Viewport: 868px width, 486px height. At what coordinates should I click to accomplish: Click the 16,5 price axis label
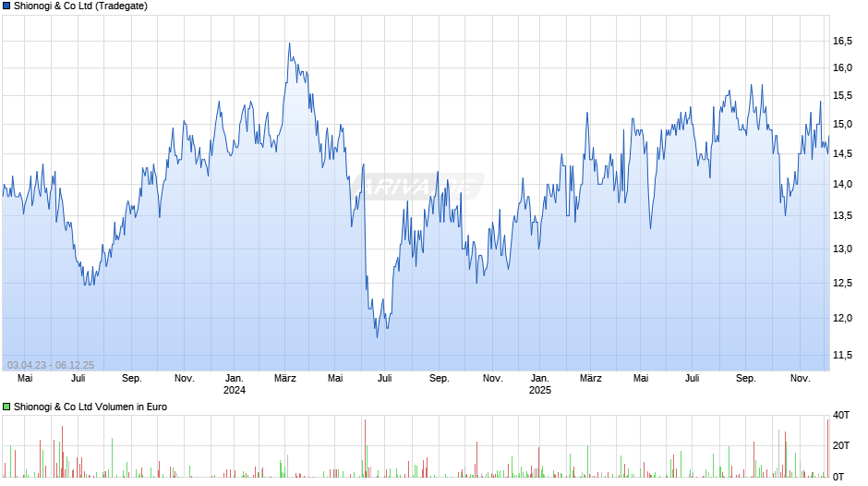click(842, 41)
